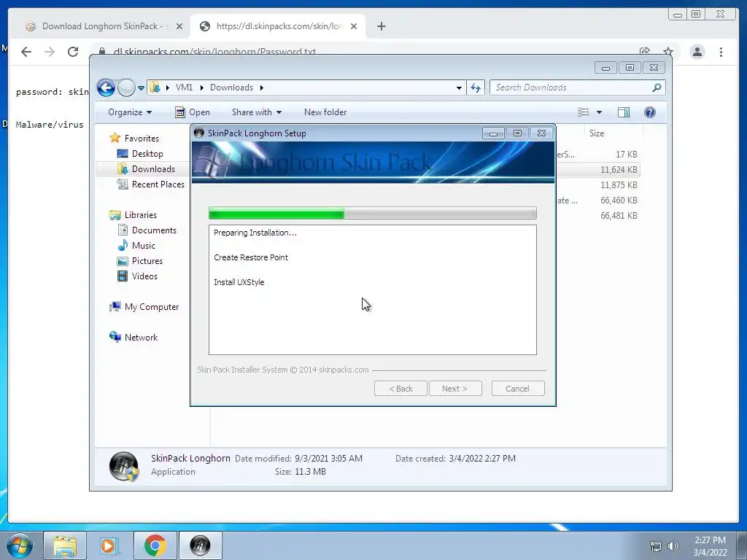Click the Next button in setup
Viewport: 747px width, 560px height.
tap(455, 389)
